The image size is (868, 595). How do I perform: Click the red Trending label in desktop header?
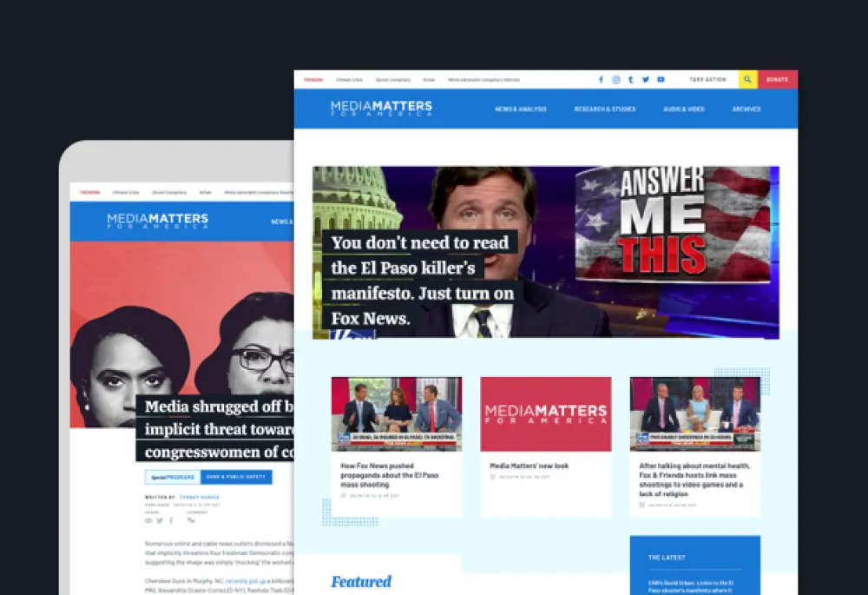click(313, 80)
